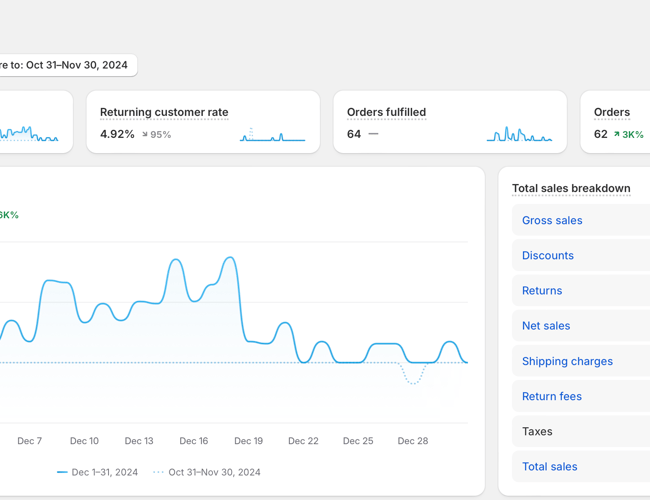Click the Orders fulfilled sparkline chart
This screenshot has width=650, height=500.
pos(518,134)
